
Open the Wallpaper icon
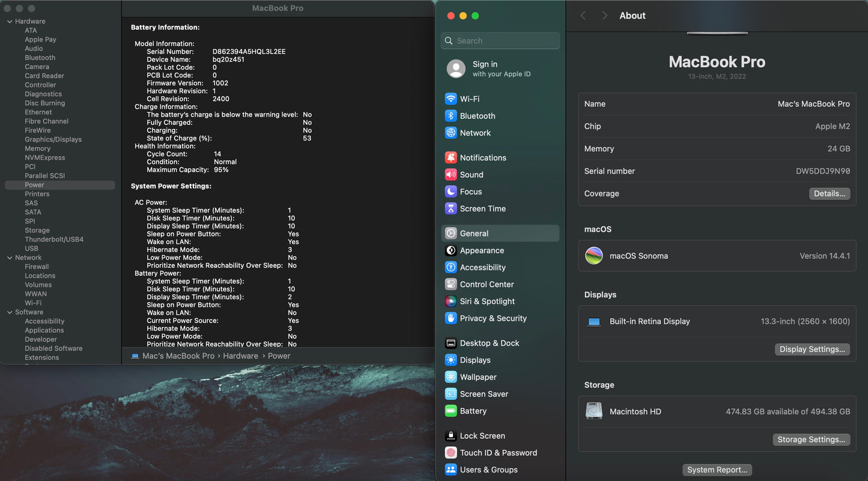pyautogui.click(x=451, y=377)
